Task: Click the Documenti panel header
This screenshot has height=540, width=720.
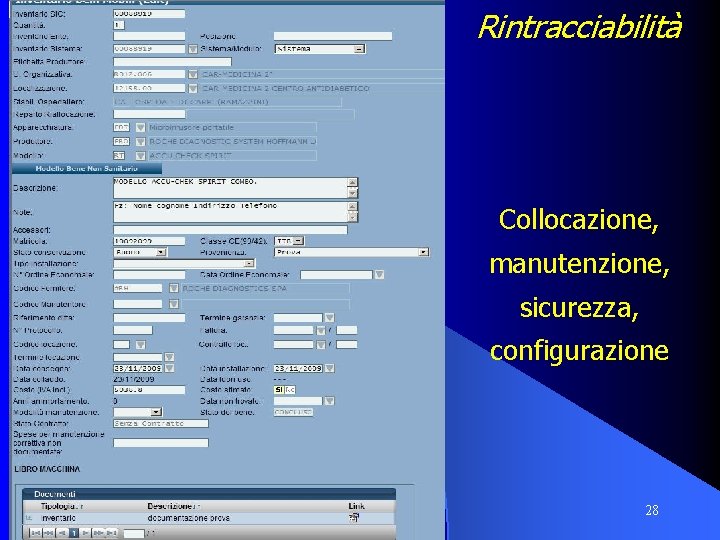Action: click(x=209, y=494)
